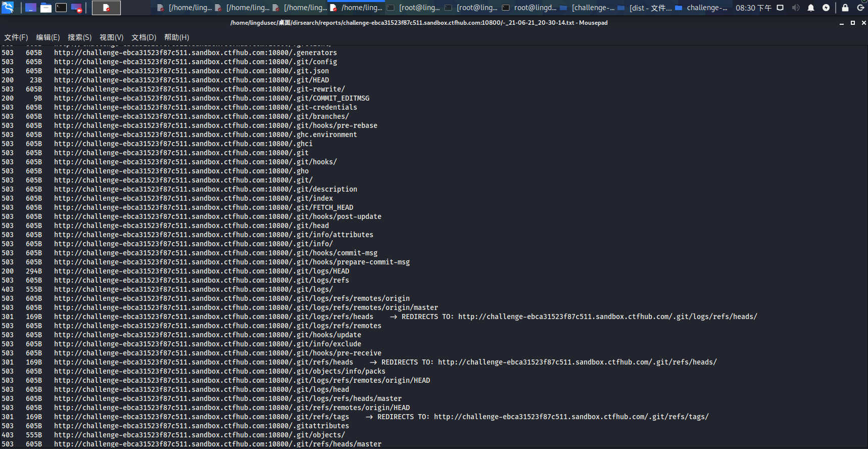Click the show desktop panel icon
Screen dimensions: 868x449
tap(31, 8)
